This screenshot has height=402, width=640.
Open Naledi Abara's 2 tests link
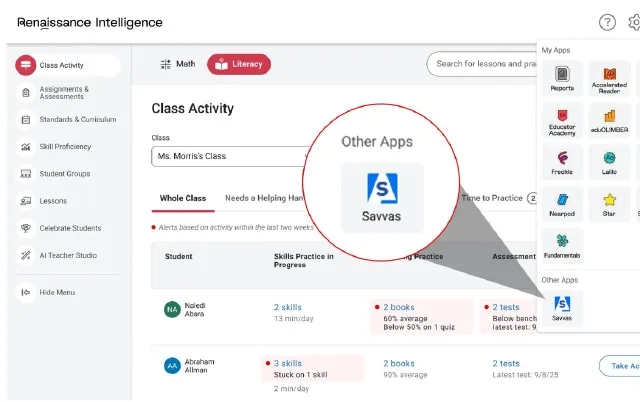coord(506,307)
